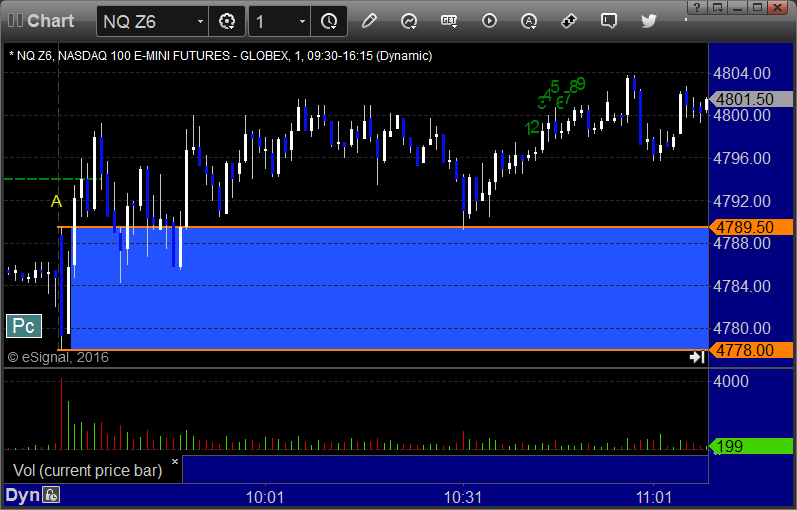Open the chart comment bubble icon

609,21
